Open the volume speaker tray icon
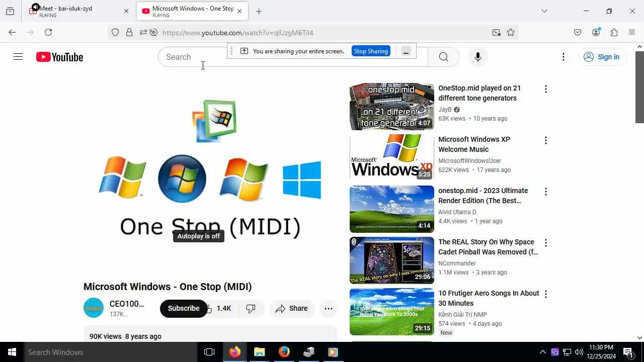 (x=579, y=352)
